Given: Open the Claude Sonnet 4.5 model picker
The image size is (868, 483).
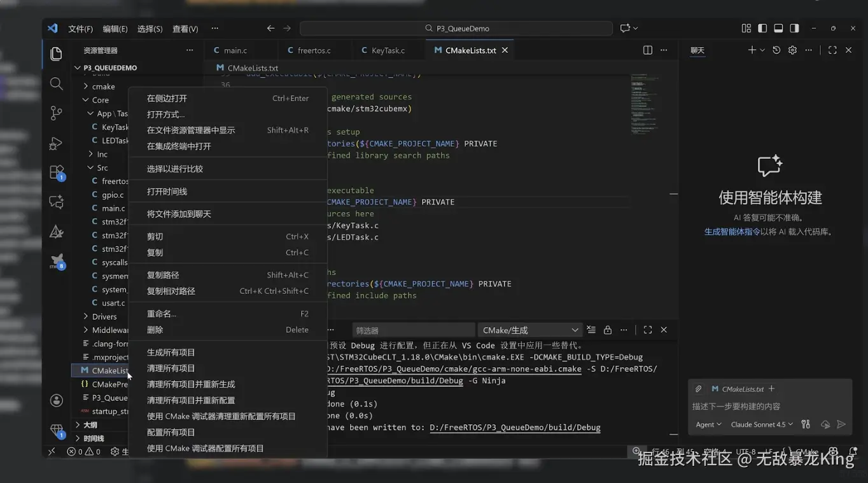Looking at the screenshot, I should (x=762, y=424).
